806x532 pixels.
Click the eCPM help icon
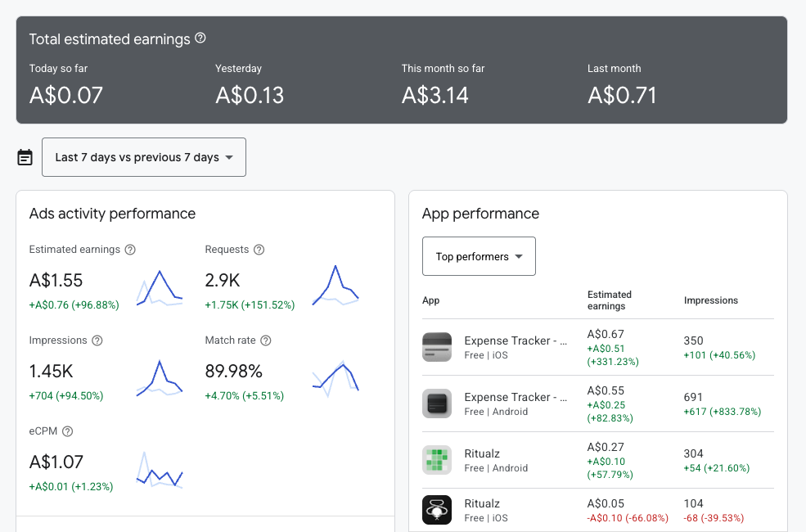click(68, 431)
